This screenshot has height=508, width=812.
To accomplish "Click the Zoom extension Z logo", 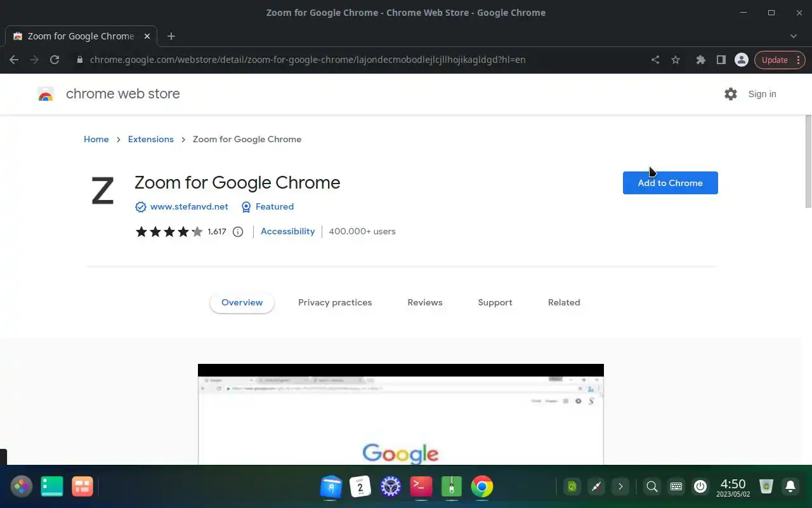I will click(x=103, y=190).
